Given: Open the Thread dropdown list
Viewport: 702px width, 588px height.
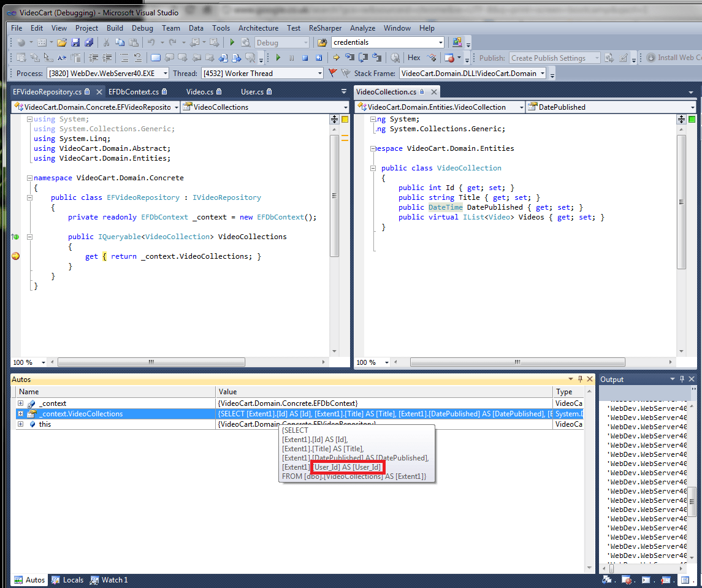Looking at the screenshot, I should coord(319,74).
